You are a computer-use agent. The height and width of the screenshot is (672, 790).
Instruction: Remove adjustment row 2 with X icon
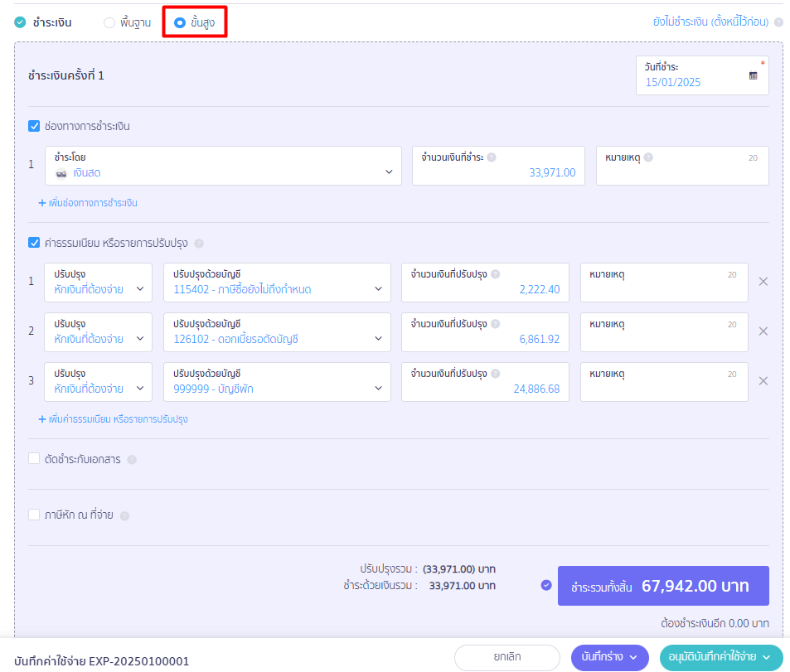point(763,331)
